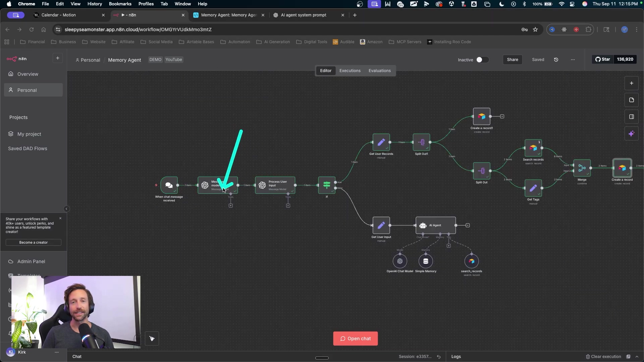Click the AI assistant sparkle icon

631,134
